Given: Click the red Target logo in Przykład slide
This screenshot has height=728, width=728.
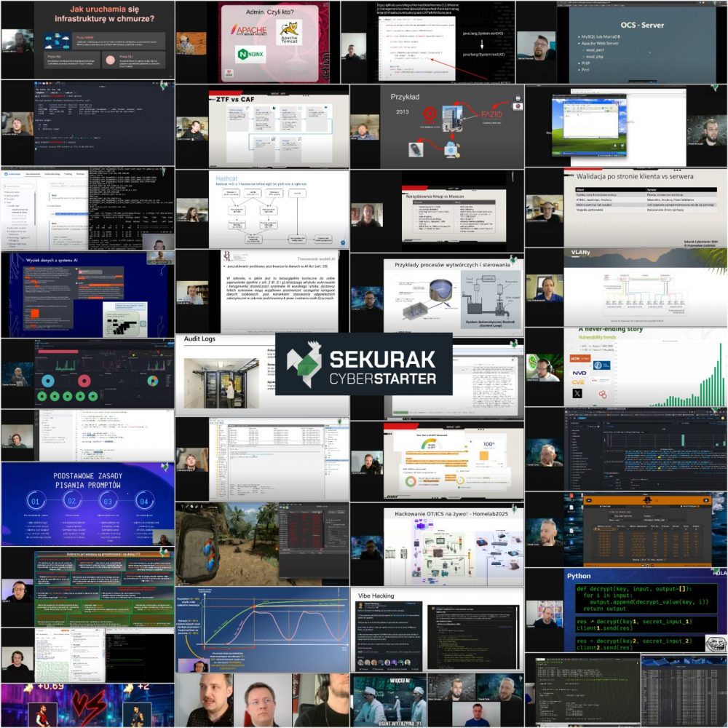Looking at the screenshot, I should coord(430,114).
